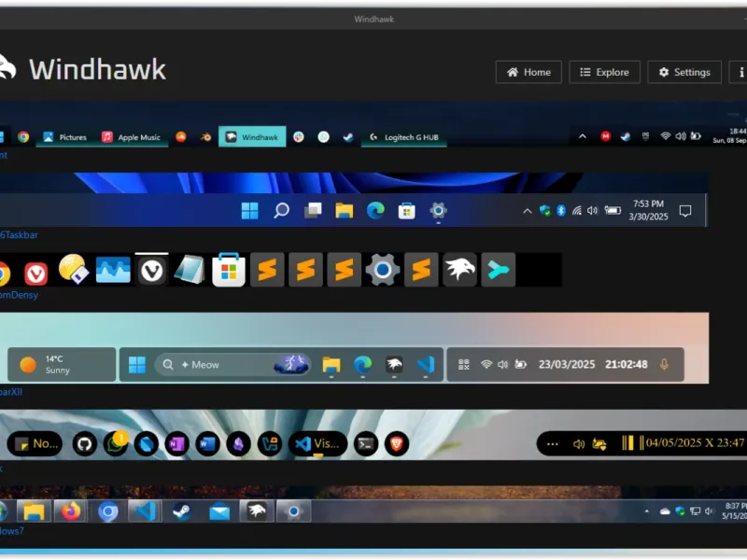This screenshot has width=747, height=560.
Task: Click the yellow volume icon in the tray
Action: pos(578,444)
